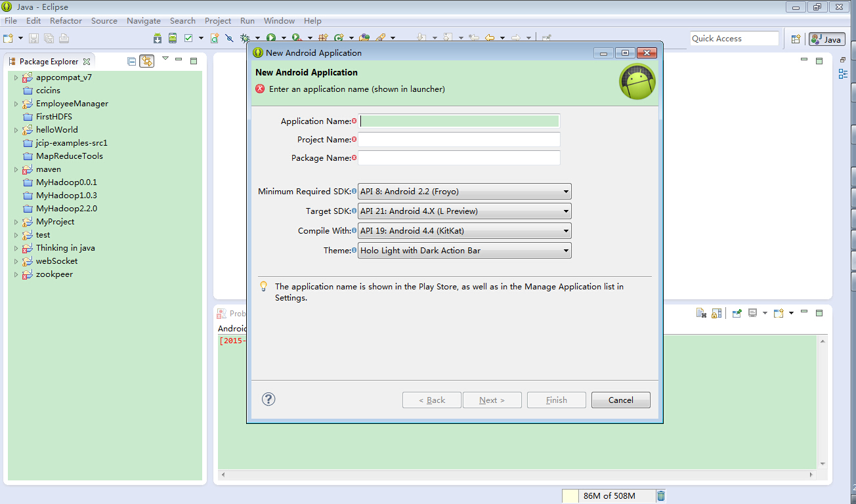This screenshot has width=856, height=504.
Task: Expand the appcompat_v7 project
Action: point(16,77)
